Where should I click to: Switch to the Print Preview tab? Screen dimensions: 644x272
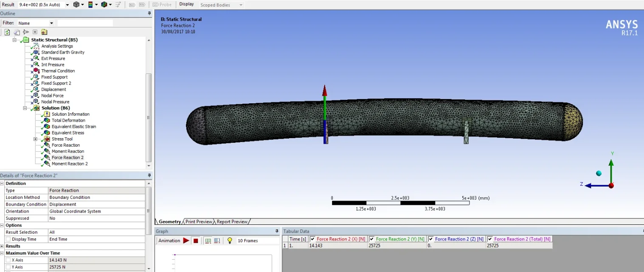click(x=199, y=221)
